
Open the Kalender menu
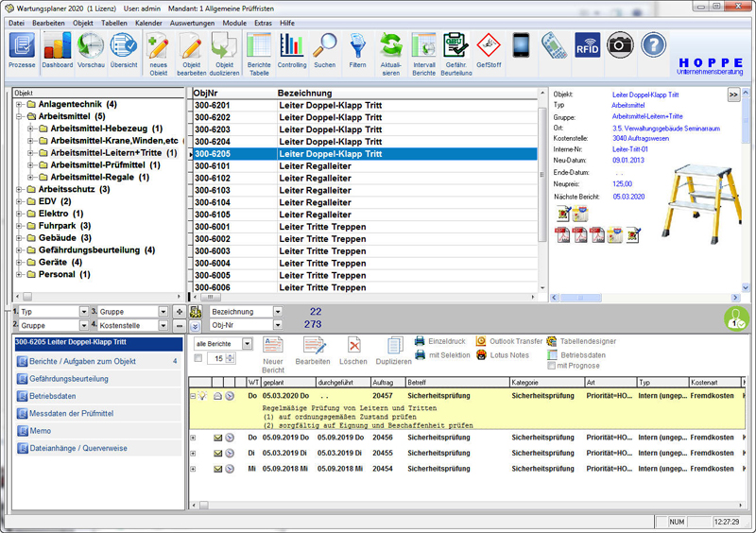pos(148,22)
